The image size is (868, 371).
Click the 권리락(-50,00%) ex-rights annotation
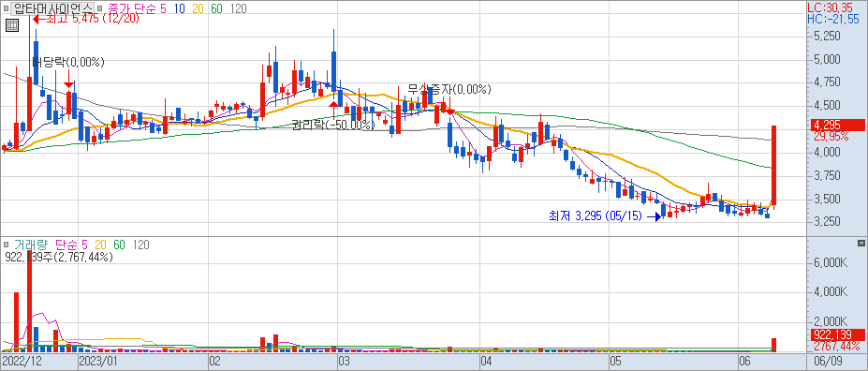point(333,126)
